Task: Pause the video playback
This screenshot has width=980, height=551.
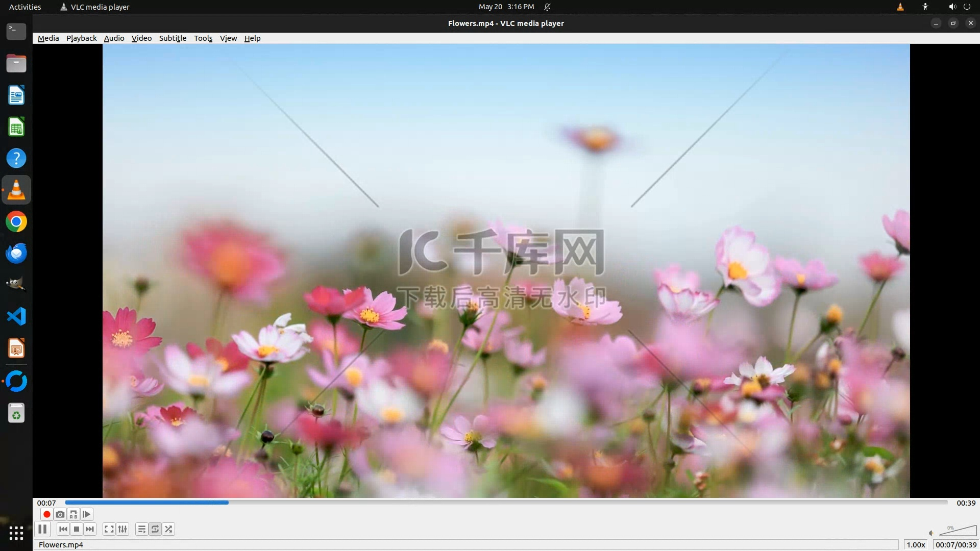Action: tap(42, 529)
